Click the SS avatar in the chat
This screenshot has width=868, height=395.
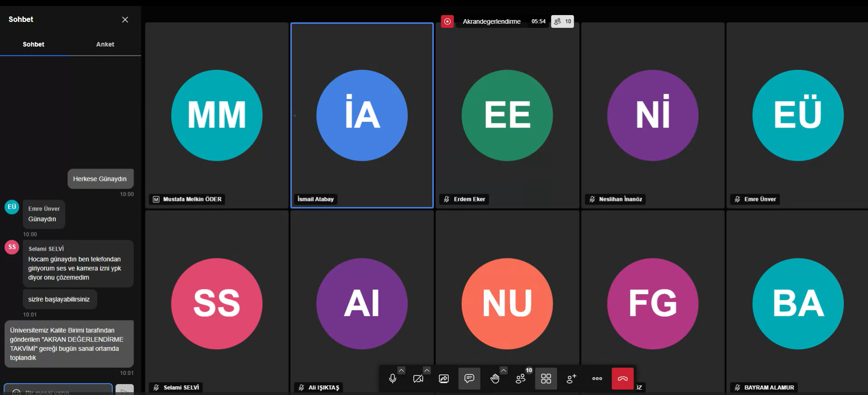coord(12,247)
